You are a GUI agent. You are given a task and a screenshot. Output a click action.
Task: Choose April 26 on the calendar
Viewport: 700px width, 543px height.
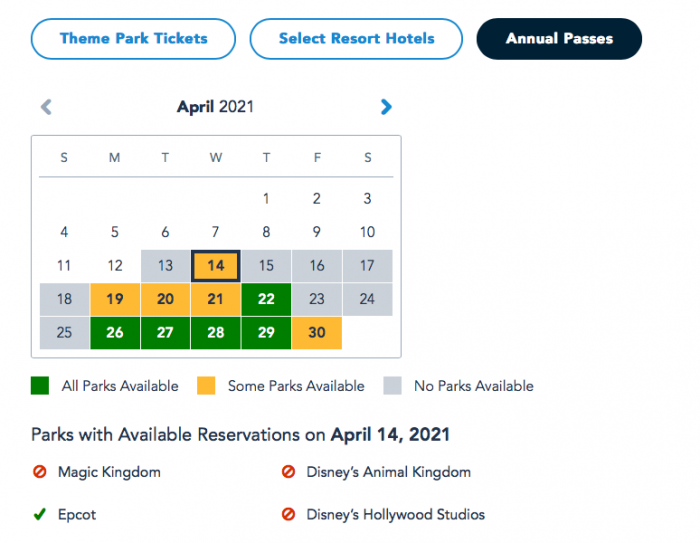pyautogui.click(x=115, y=333)
